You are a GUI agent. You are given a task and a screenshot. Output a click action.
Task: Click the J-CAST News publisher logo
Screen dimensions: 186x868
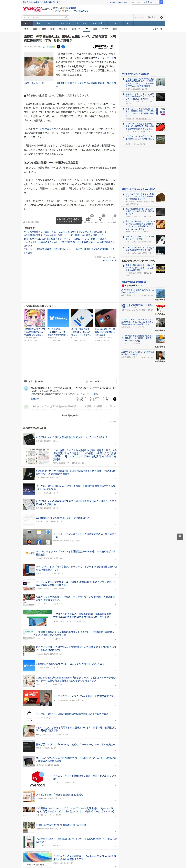(104, 47)
